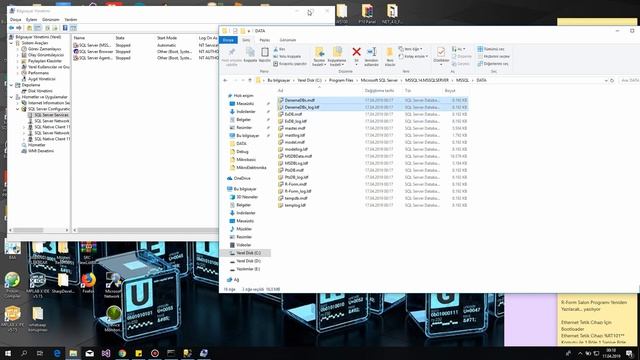Select Aygıt Yöneticisi in the tree
The height and width of the screenshot is (360, 640).
pos(42,79)
